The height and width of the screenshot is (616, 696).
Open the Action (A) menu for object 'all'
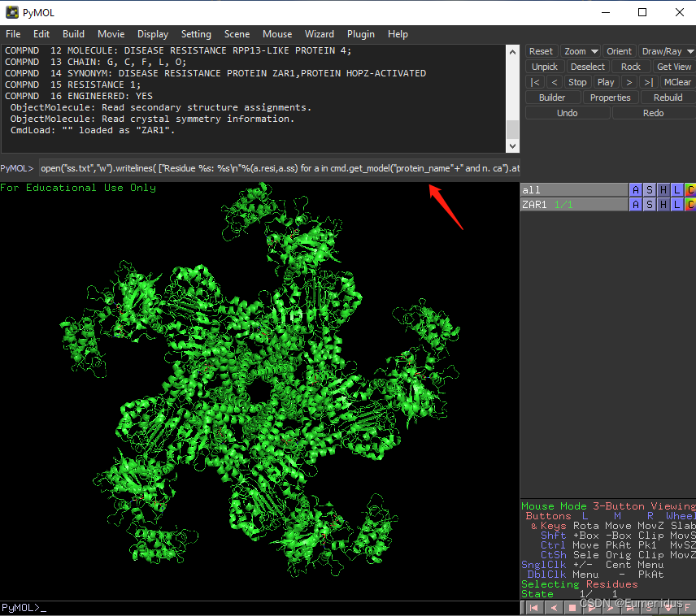click(x=636, y=190)
